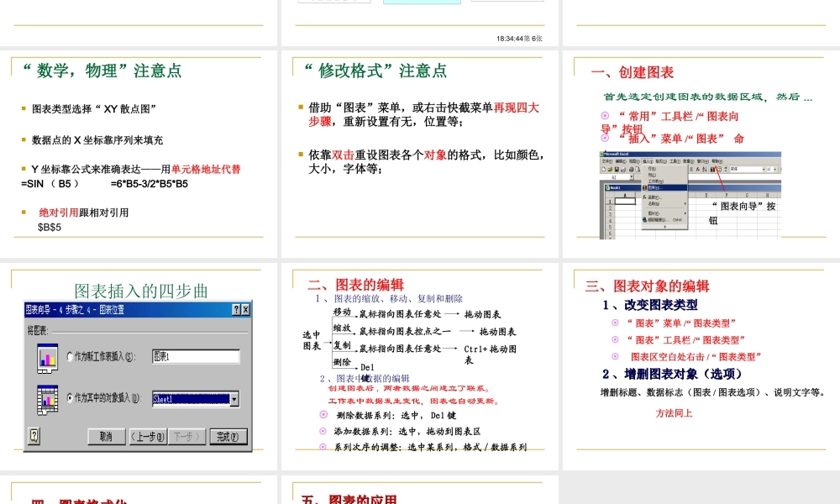Select the 三、图表对象的编辑 slide thumbnail
The height and width of the screenshot is (504, 840).
(x=701, y=366)
